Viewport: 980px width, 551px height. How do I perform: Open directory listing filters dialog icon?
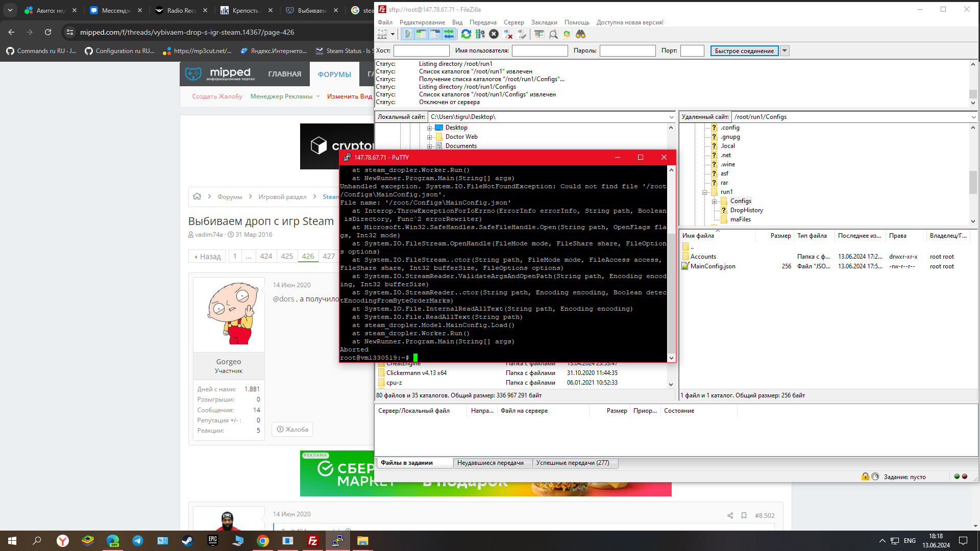pyautogui.click(x=539, y=34)
